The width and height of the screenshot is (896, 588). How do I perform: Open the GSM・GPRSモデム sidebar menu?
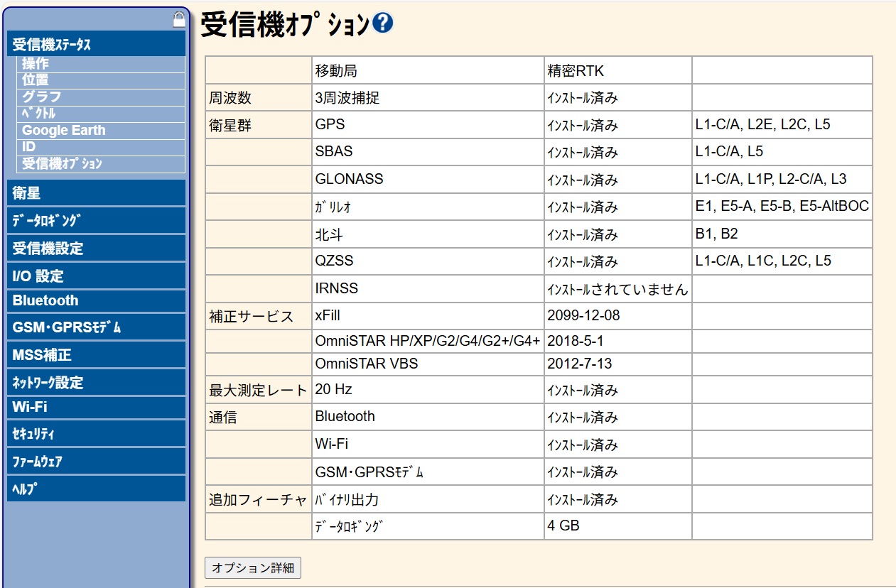point(67,327)
